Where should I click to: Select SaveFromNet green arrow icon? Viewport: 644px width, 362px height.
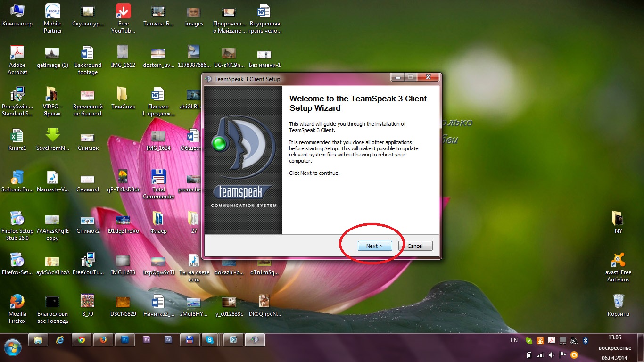(x=53, y=139)
